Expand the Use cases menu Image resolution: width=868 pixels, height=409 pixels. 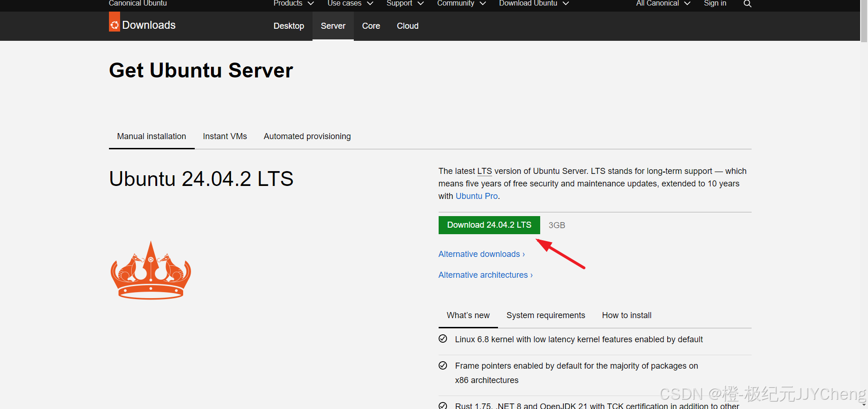coord(350,4)
